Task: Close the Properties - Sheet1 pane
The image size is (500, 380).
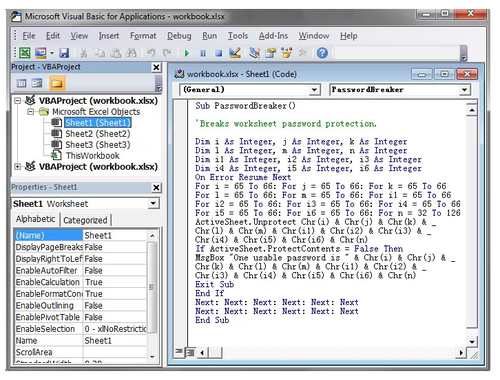Action: 156,188
